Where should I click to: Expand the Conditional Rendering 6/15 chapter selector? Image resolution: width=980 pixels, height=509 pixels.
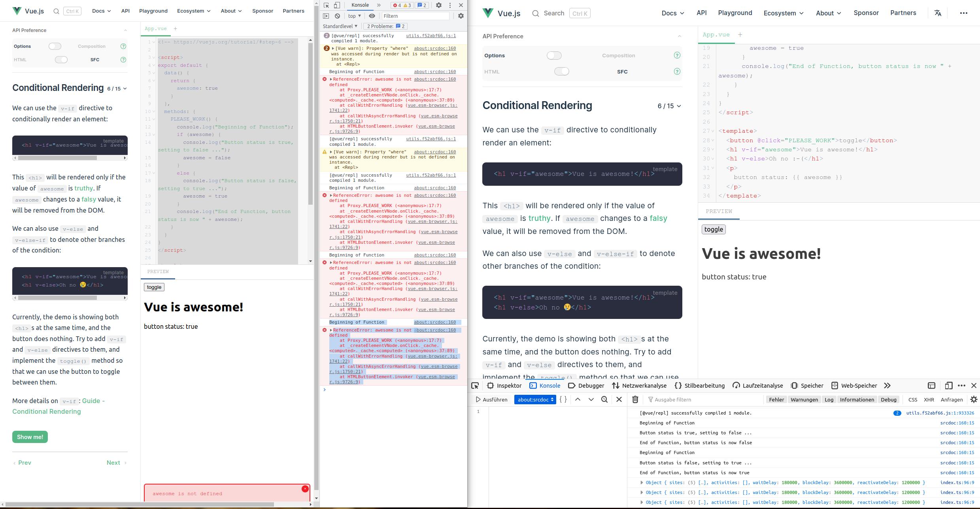click(x=117, y=89)
